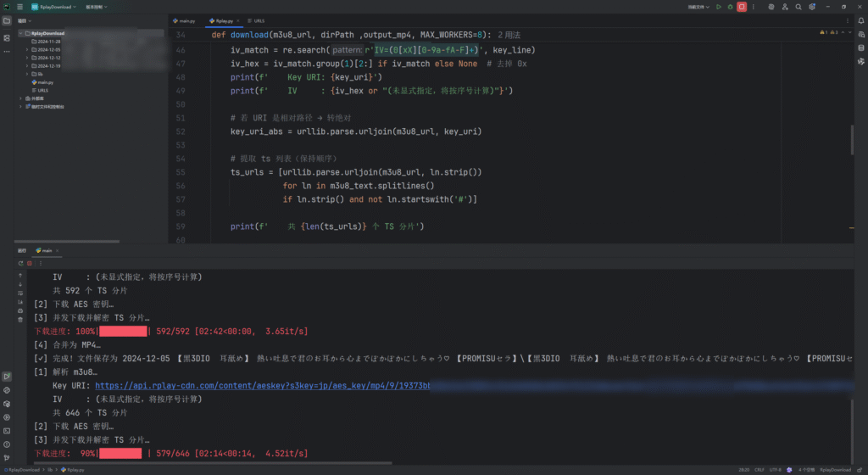Open RplayDownload project dropdown
Viewport: 868px width, 475px height.
(x=53, y=7)
